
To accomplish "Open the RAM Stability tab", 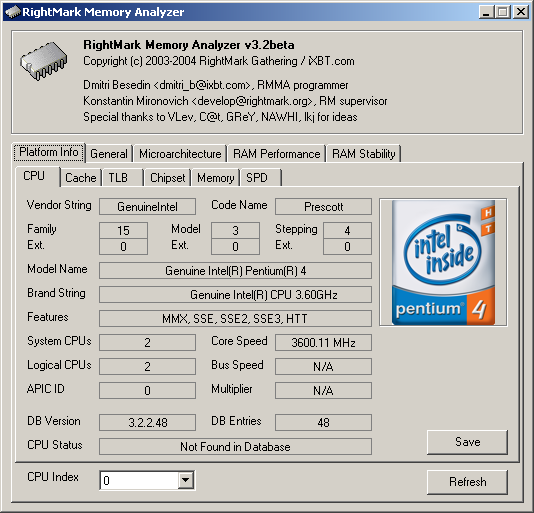I will tap(363, 154).
